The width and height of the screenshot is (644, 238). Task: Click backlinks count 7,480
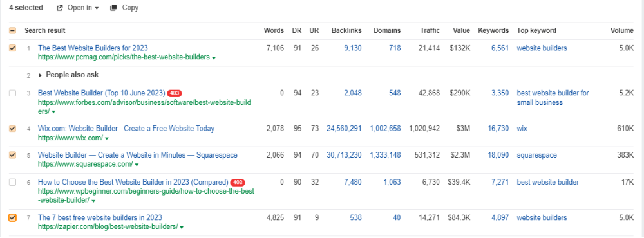tap(353, 182)
